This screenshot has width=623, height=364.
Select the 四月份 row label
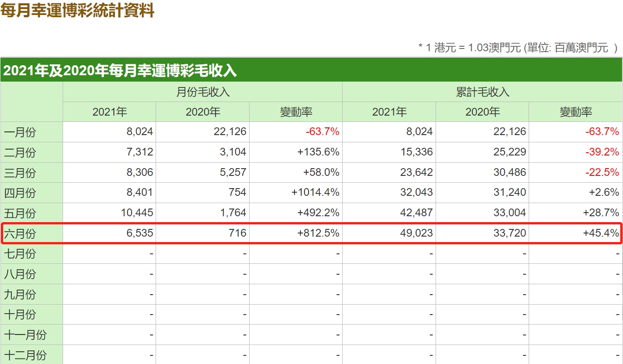pos(20,193)
